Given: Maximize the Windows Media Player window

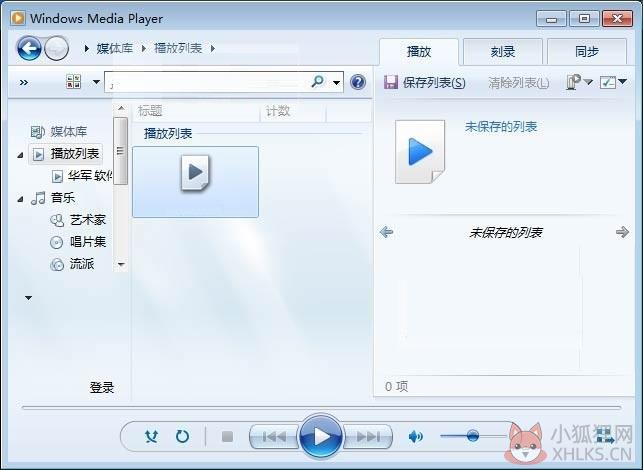Looking at the screenshot, I should 584,19.
